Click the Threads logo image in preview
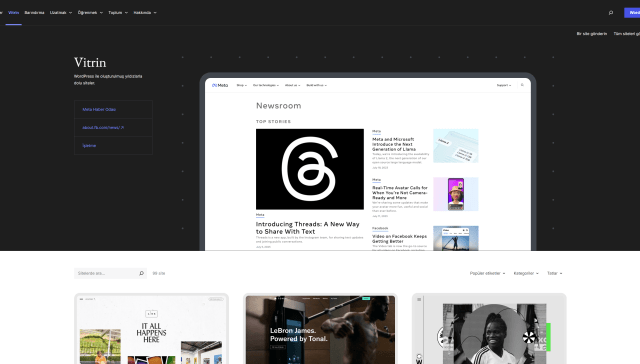 310,169
